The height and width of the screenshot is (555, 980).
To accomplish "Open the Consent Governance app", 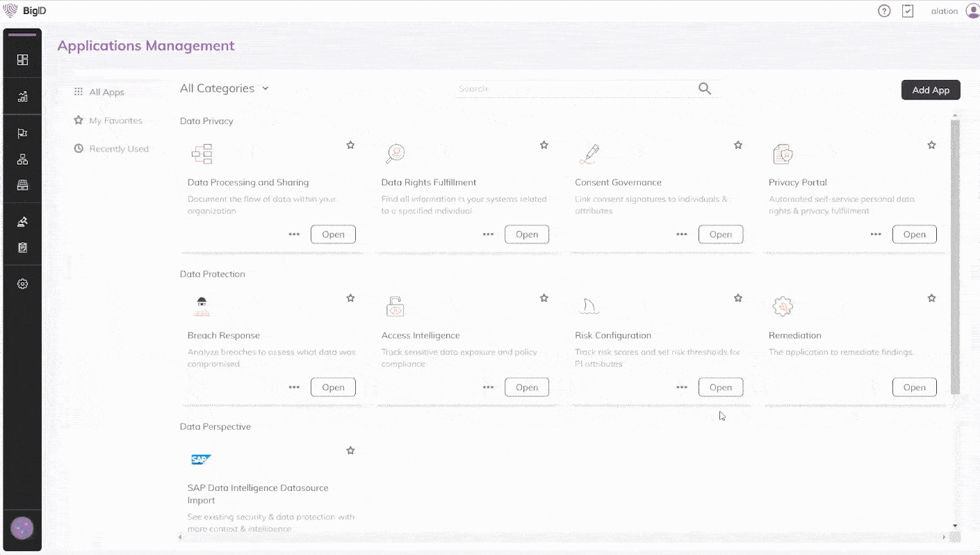I will tap(720, 234).
